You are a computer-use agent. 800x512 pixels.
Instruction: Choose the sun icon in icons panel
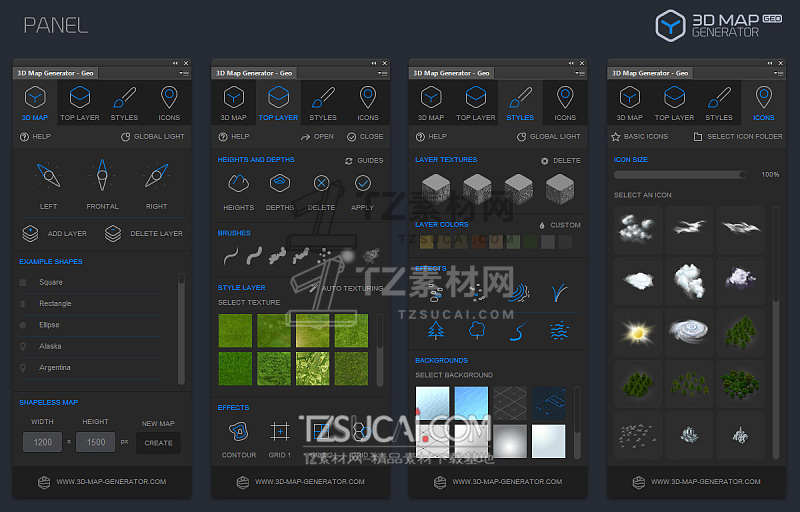coord(637,332)
